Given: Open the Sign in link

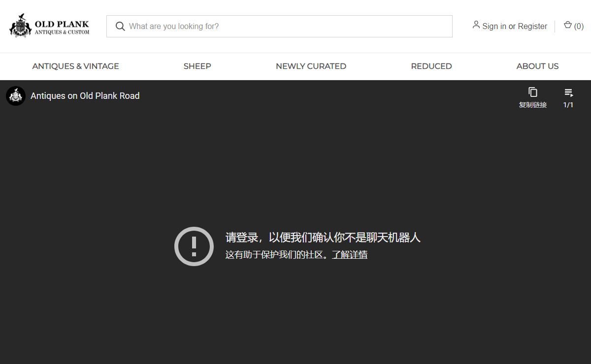Looking at the screenshot, I should point(494,27).
